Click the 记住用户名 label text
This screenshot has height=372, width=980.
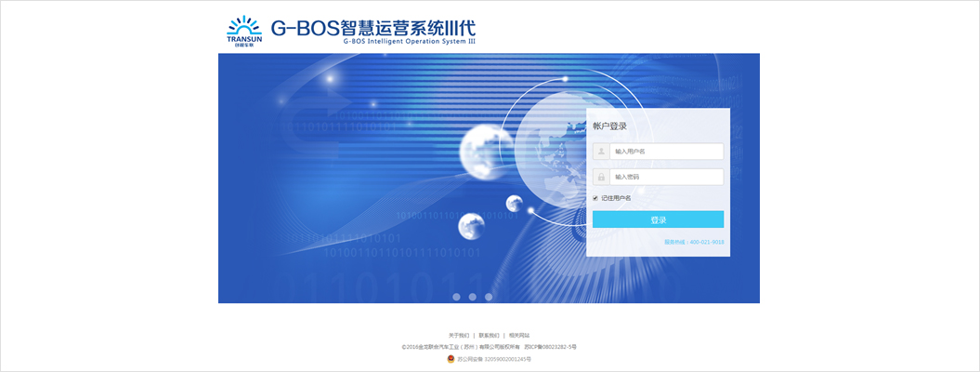(616, 198)
